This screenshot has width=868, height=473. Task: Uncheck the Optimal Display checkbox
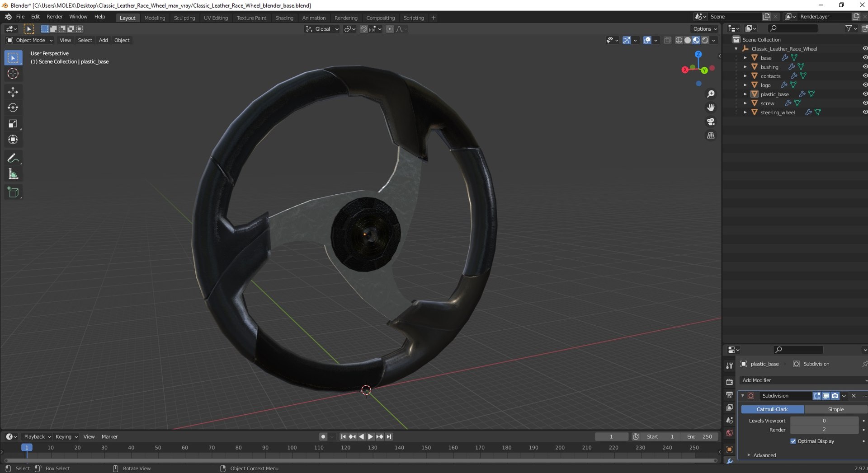click(793, 441)
